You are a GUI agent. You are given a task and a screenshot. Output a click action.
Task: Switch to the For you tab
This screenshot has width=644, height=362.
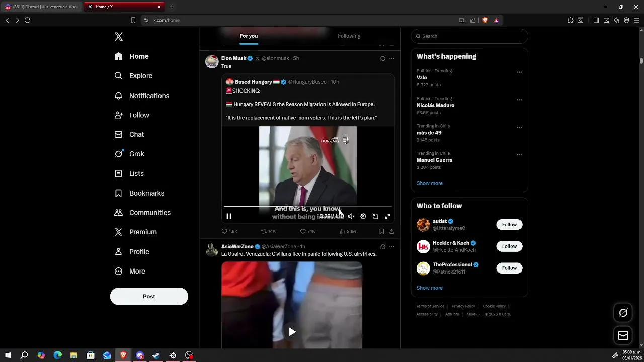coord(249,36)
